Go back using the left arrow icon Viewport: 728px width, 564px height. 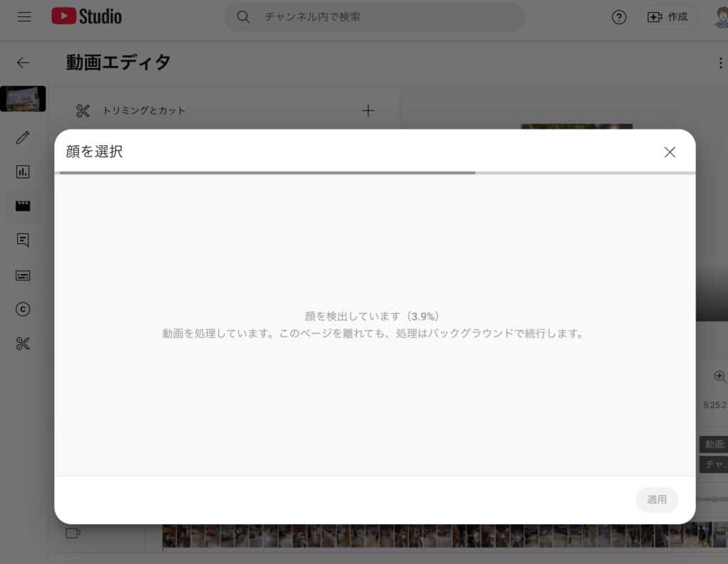[23, 63]
